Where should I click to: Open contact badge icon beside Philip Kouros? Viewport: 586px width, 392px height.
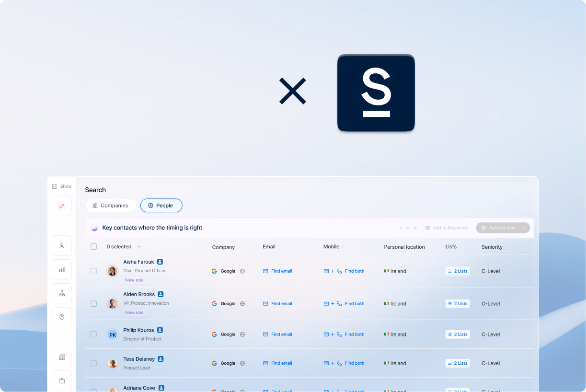click(160, 330)
